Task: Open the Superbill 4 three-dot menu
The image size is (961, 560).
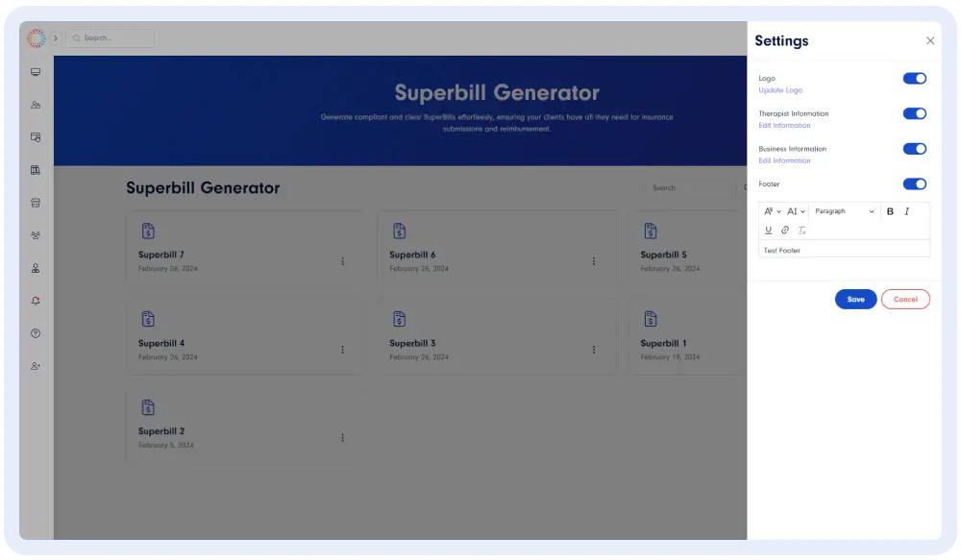Action: pyautogui.click(x=343, y=350)
